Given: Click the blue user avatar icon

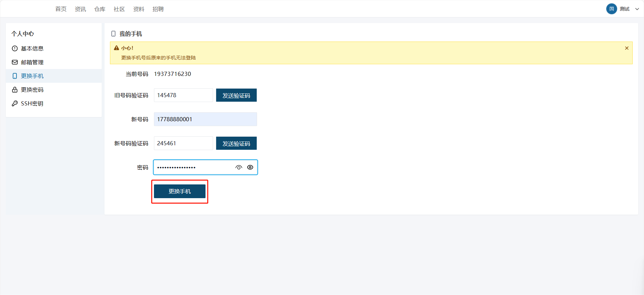Looking at the screenshot, I should (611, 9).
